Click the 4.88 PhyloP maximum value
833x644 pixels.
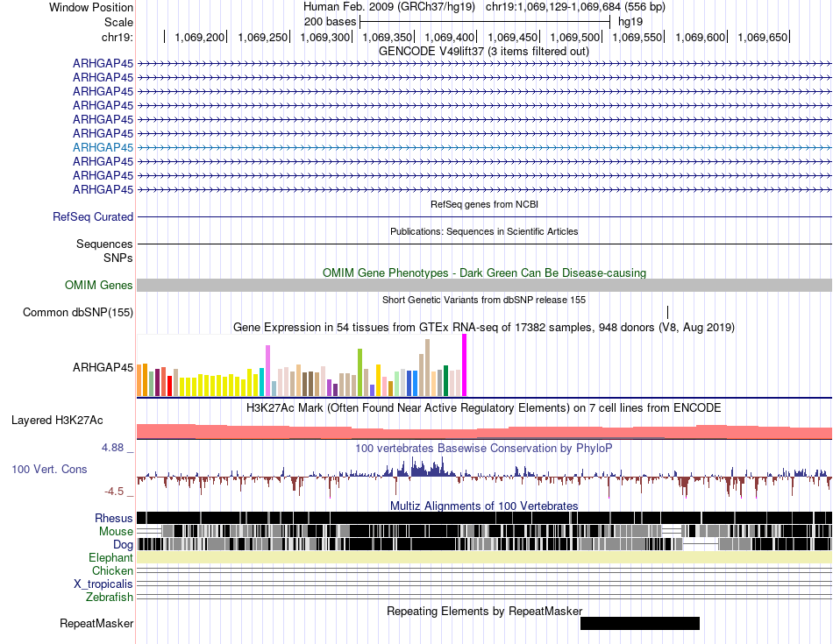[x=112, y=448]
